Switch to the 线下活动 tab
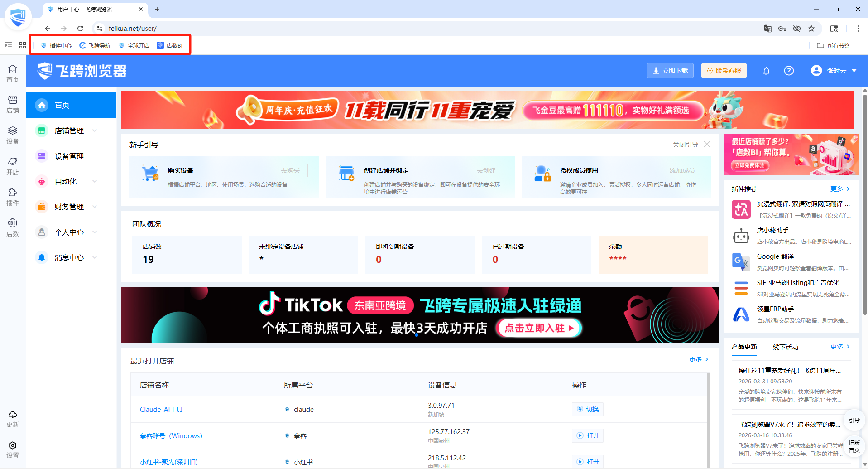This screenshot has width=868, height=469. [786, 347]
